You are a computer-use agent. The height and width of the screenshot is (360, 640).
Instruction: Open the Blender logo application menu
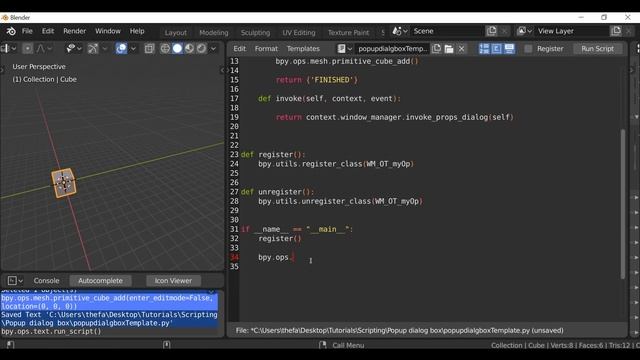11,31
